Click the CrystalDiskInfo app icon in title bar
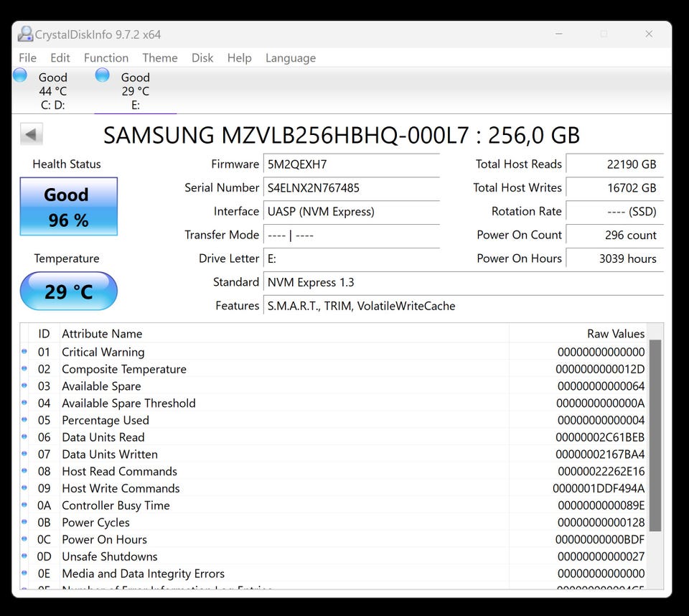The image size is (689, 616). tap(26, 34)
